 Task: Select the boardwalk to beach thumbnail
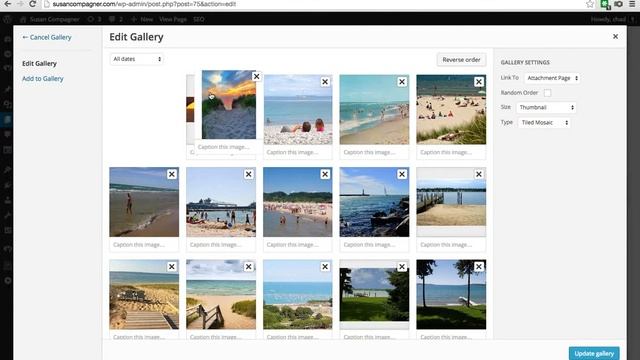click(221, 294)
